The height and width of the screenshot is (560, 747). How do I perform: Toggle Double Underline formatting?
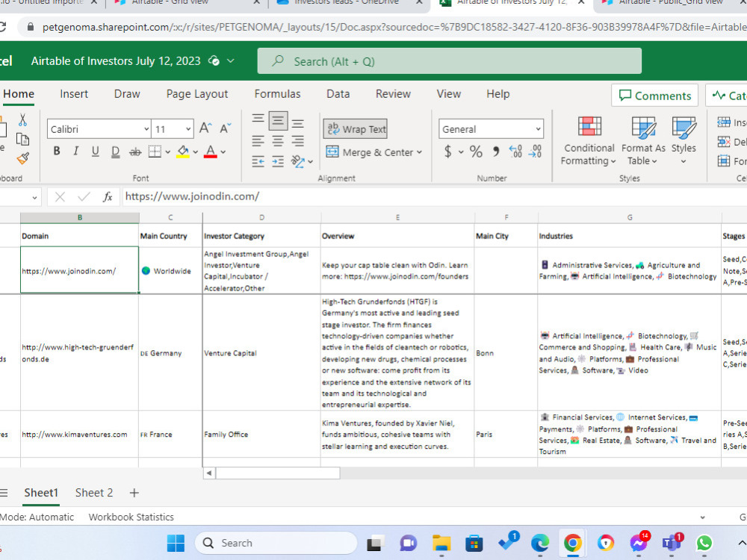115,152
